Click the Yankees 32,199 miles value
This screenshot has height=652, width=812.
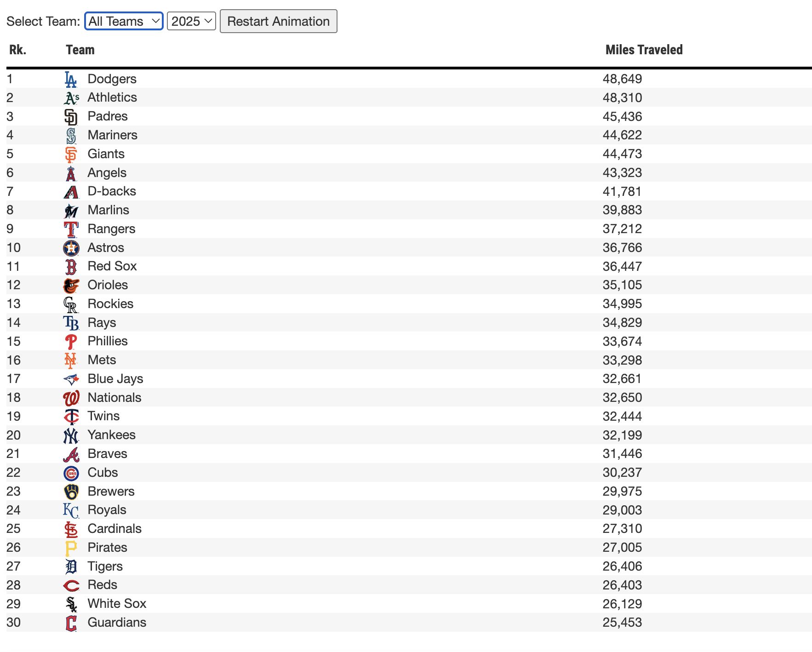(x=622, y=435)
